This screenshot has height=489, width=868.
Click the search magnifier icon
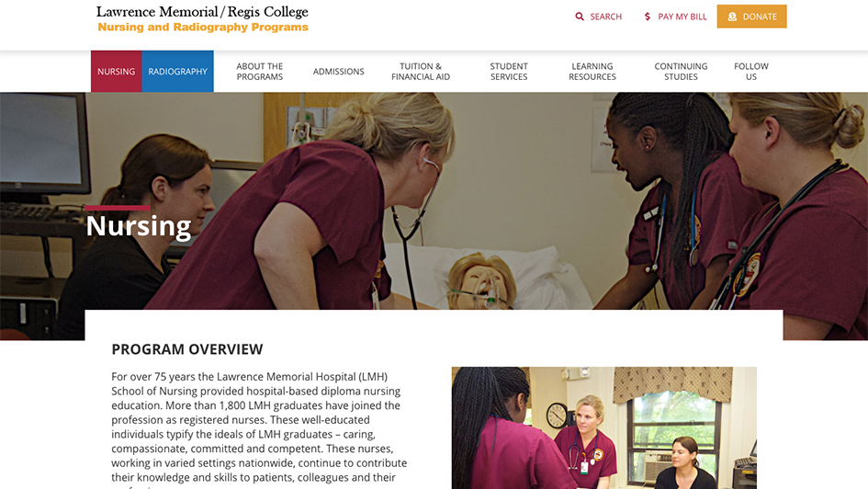(580, 17)
